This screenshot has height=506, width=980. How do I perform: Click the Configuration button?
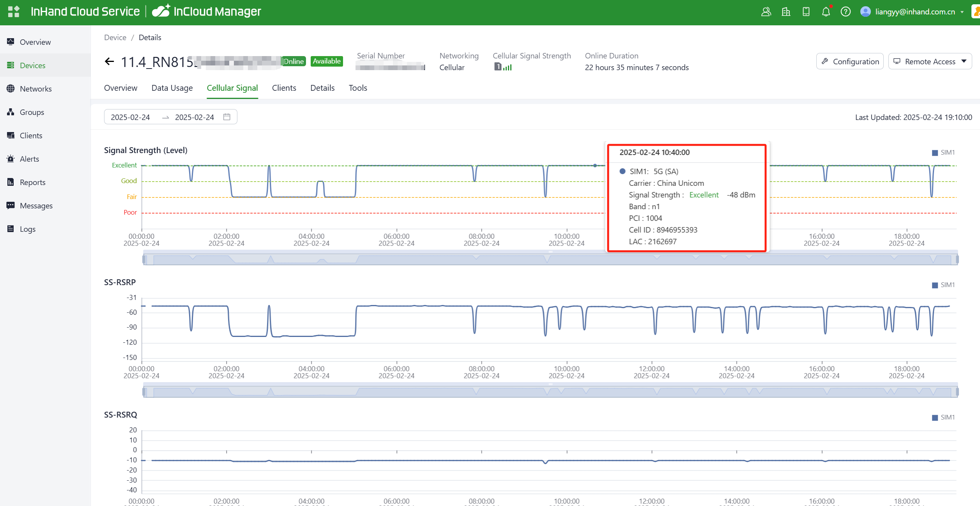point(850,62)
